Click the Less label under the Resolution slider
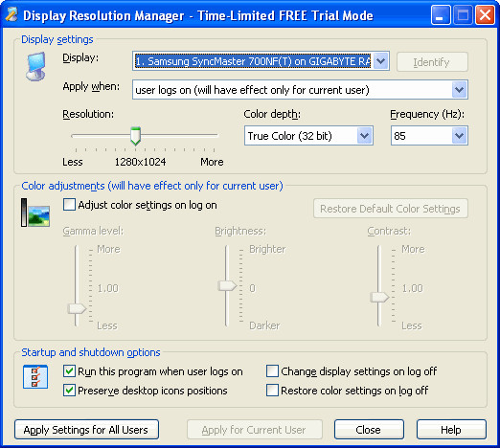This screenshot has height=448, width=500. [x=73, y=162]
